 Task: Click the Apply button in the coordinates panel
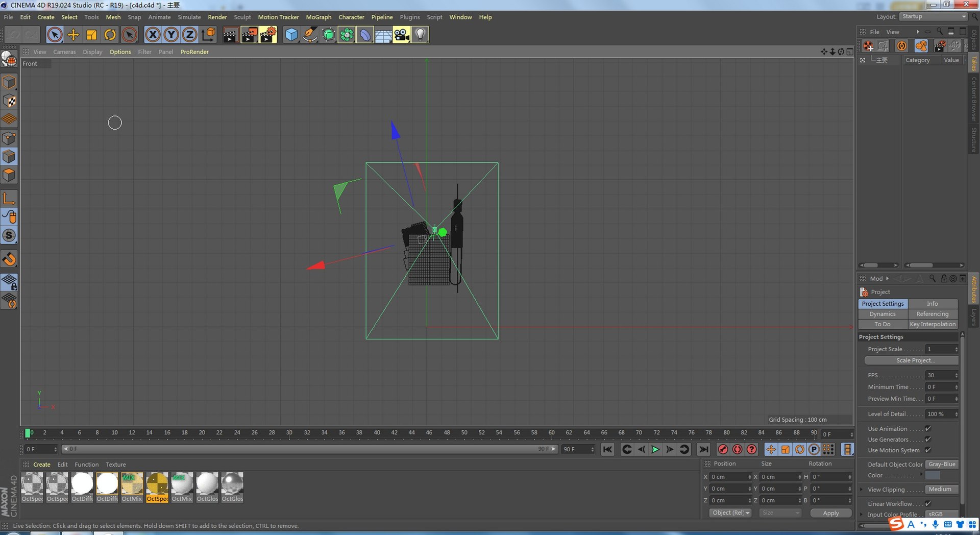coord(831,513)
